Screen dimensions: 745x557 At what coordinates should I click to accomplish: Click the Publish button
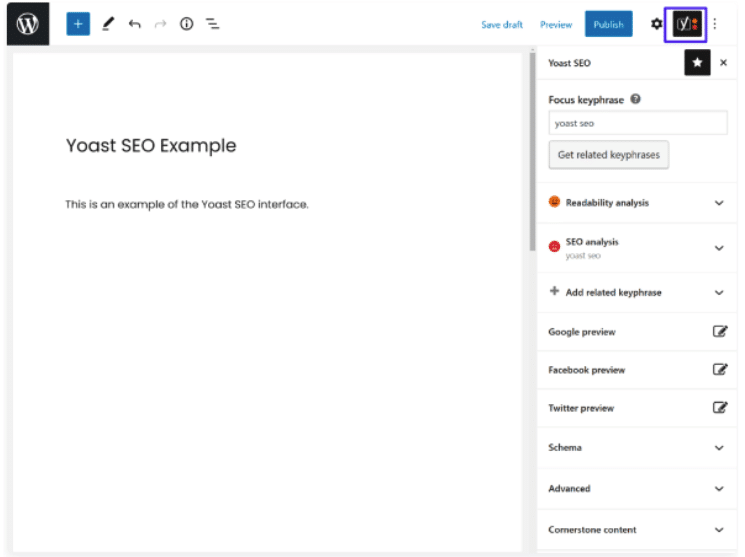pyautogui.click(x=608, y=24)
